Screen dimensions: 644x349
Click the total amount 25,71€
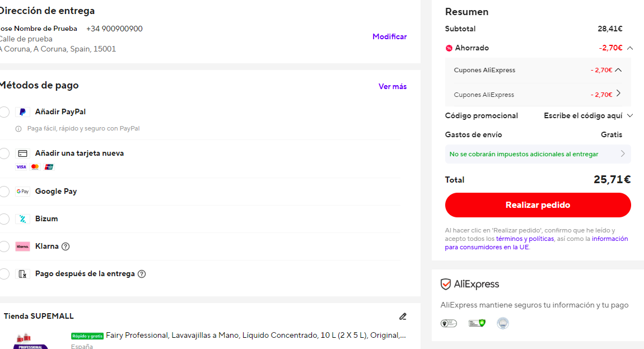click(x=612, y=180)
